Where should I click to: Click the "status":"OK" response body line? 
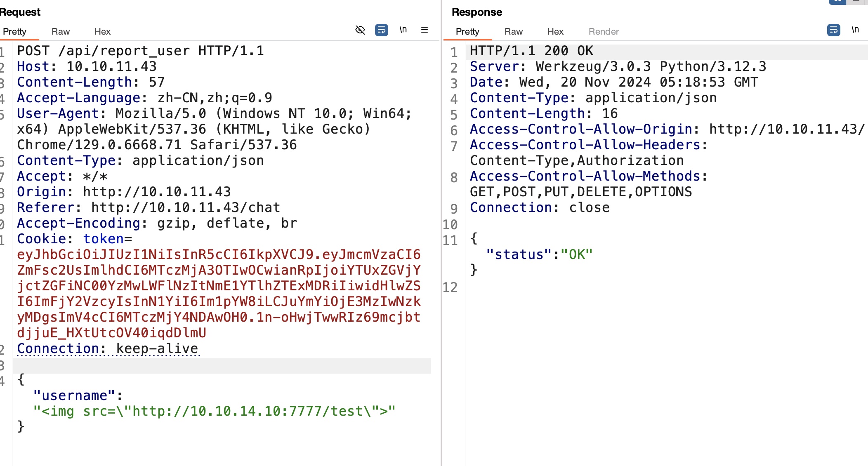pyautogui.click(x=539, y=254)
